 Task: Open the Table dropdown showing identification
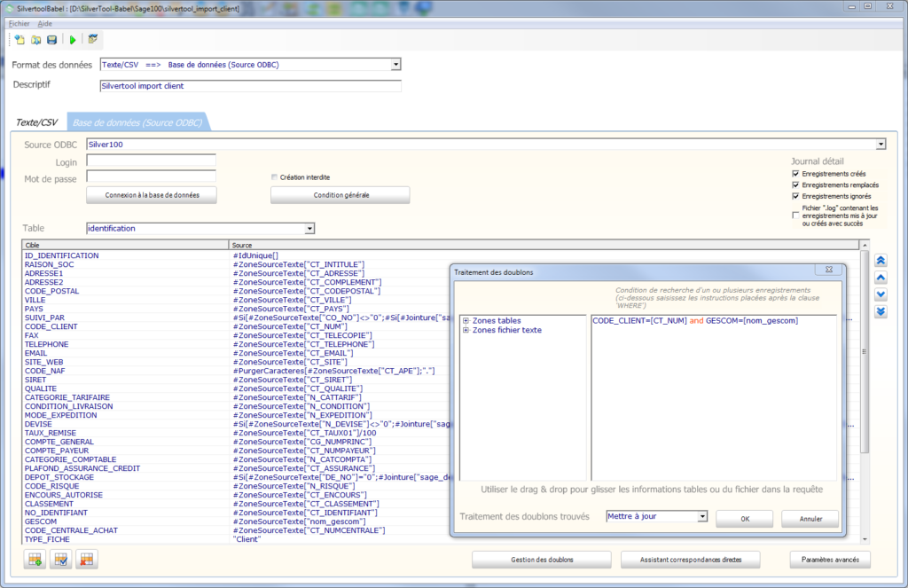tap(309, 228)
